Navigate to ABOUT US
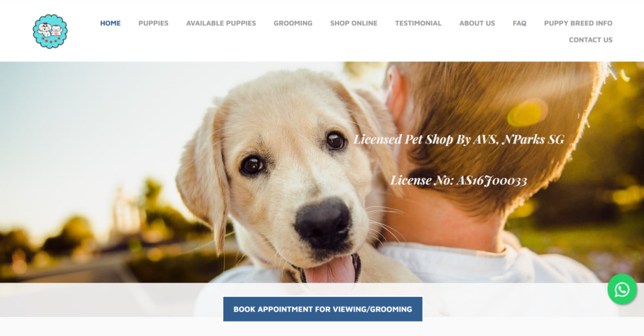The height and width of the screenshot is (336, 644). click(x=477, y=23)
